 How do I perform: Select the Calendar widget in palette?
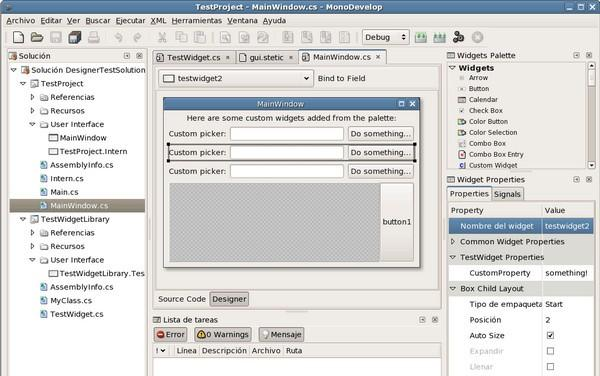[483, 99]
